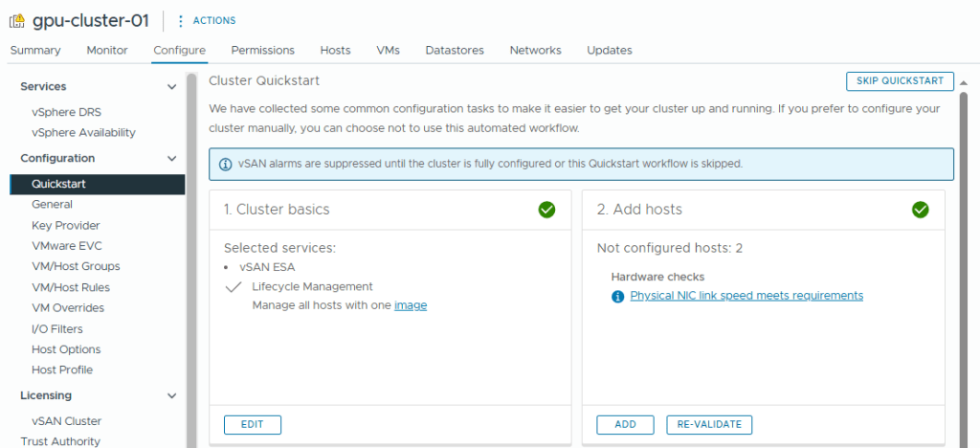980x448 pixels.
Task: Click the Lifecycle Management checkmark
Action: pos(233,286)
